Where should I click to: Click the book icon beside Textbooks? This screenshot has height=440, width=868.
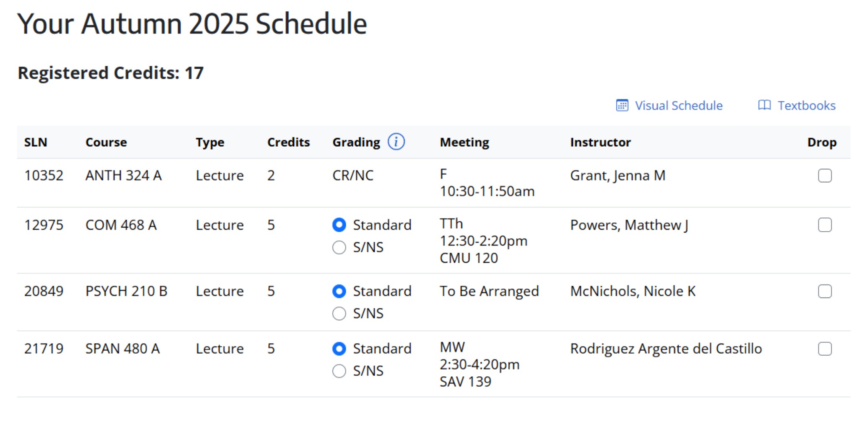765,106
